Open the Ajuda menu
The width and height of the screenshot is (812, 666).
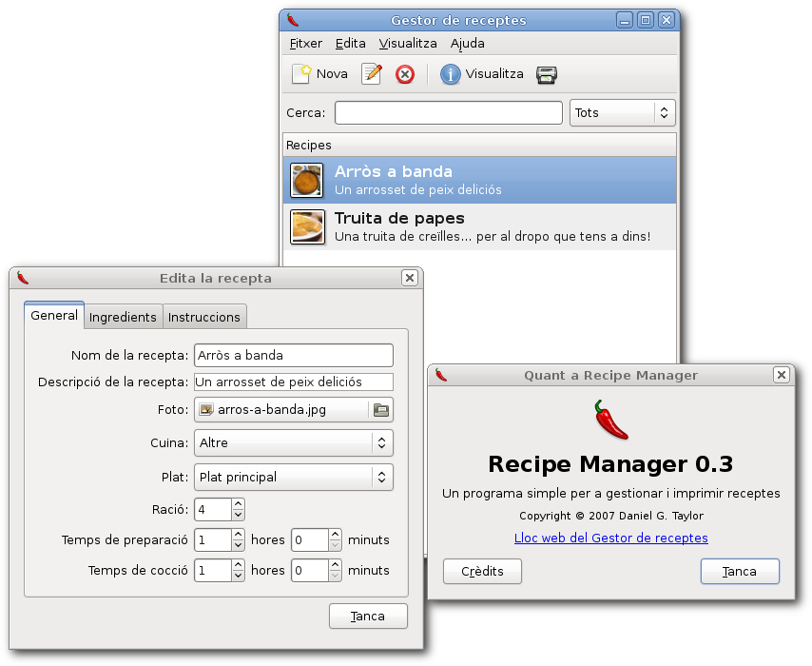click(x=467, y=44)
